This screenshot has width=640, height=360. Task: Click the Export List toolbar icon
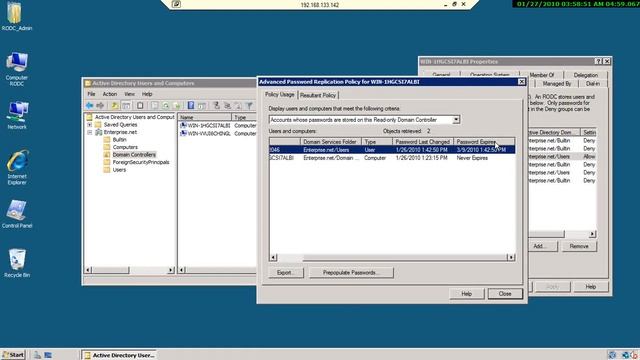point(176,106)
